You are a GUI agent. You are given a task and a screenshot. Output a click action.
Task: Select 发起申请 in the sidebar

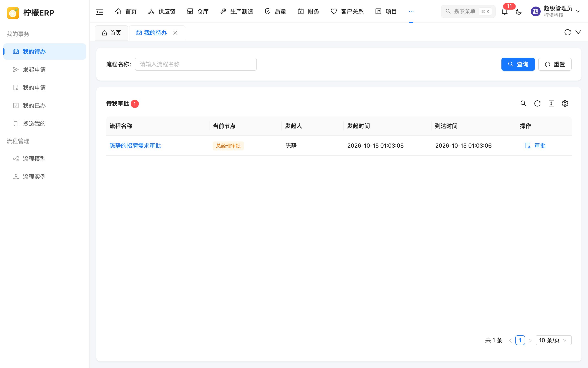[45, 70]
